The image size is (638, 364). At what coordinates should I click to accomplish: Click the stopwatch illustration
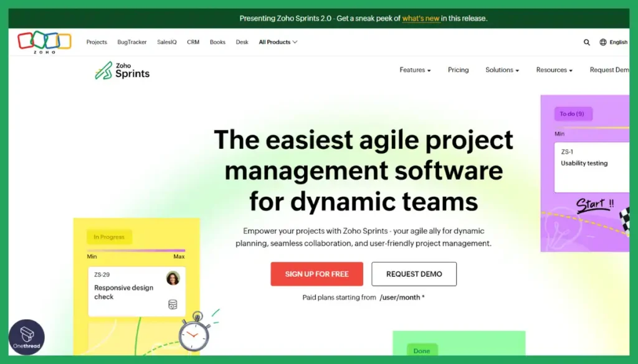point(195,332)
